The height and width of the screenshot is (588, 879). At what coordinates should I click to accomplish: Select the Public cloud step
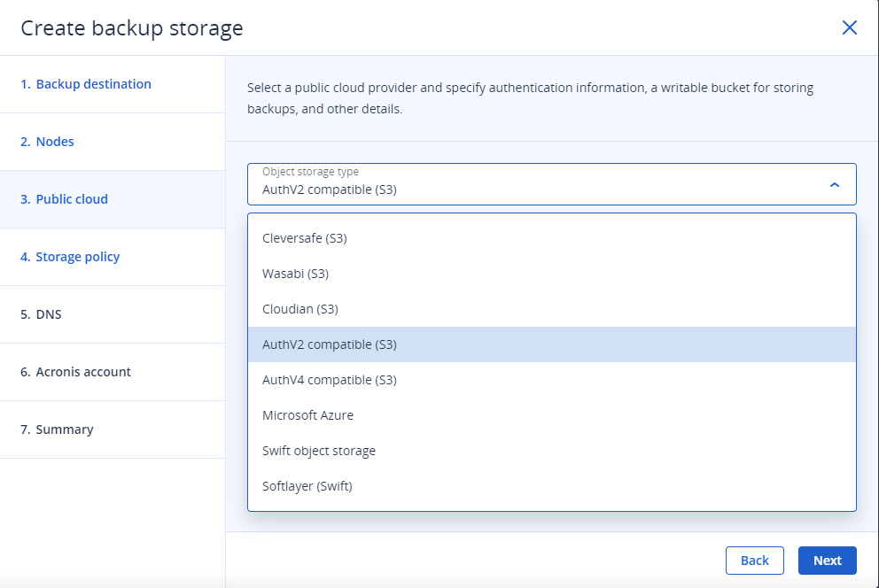pos(113,199)
